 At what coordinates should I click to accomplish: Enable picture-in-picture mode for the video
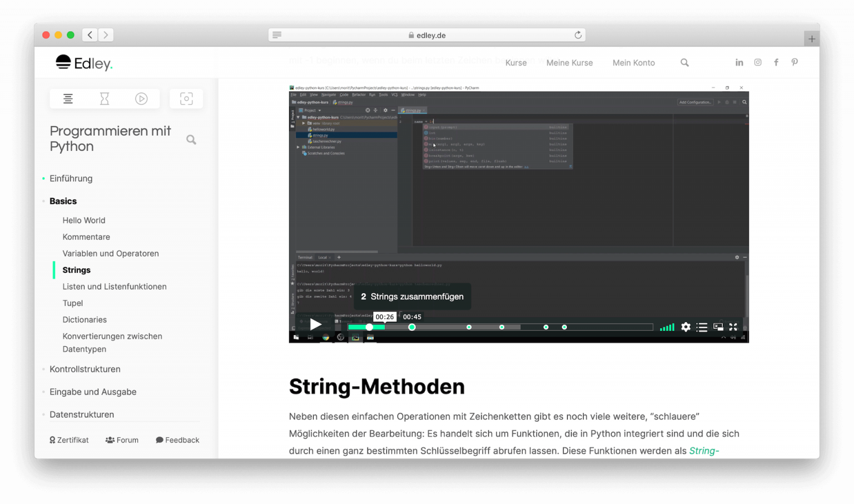pyautogui.click(x=717, y=327)
